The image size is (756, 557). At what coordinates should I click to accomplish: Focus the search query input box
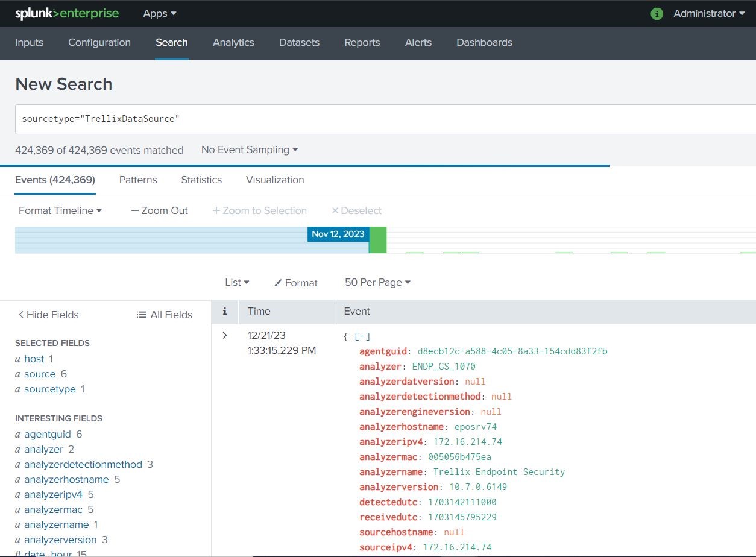[x=386, y=119]
